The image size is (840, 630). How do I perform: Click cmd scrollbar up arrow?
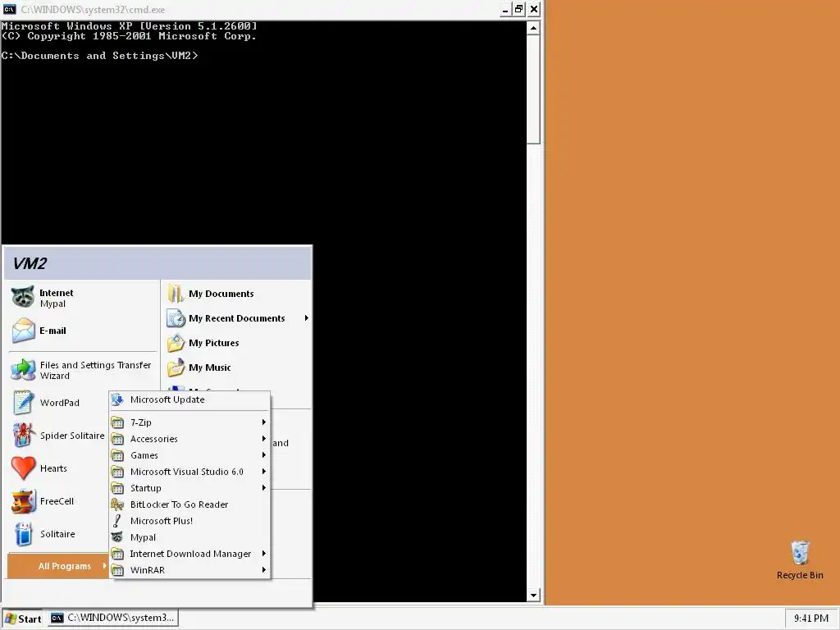point(533,28)
